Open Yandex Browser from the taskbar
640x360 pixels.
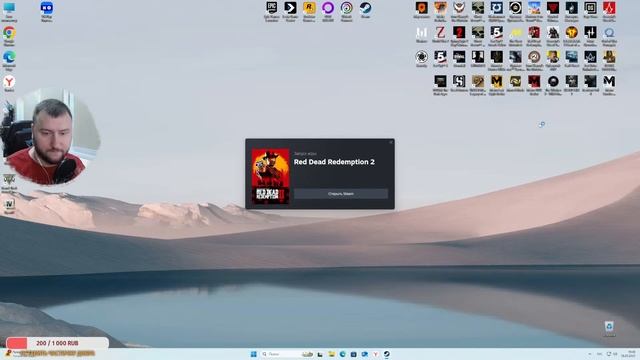tap(376, 354)
